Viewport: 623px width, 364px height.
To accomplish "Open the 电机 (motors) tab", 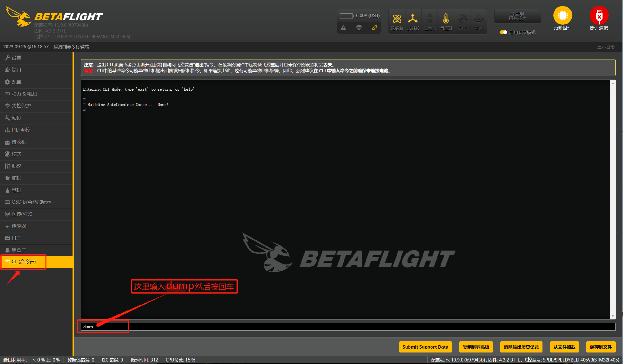I will pyautogui.click(x=16, y=190).
